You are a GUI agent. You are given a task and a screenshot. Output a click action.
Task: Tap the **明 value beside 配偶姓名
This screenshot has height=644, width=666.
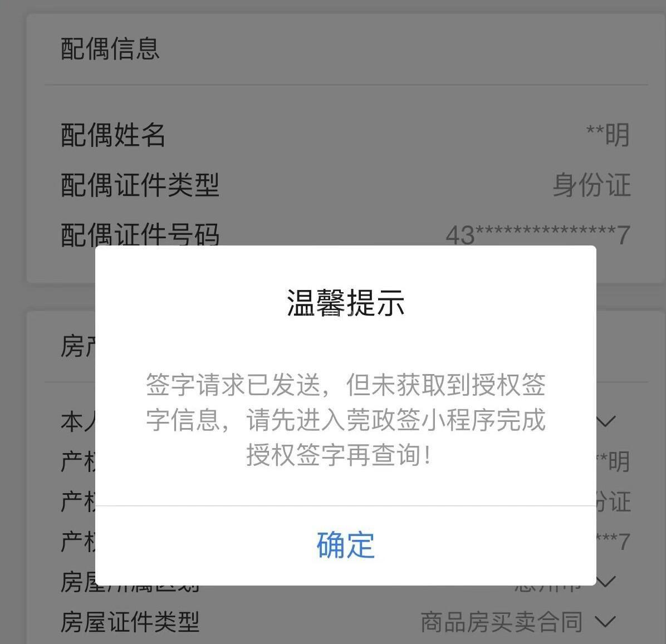608,135
